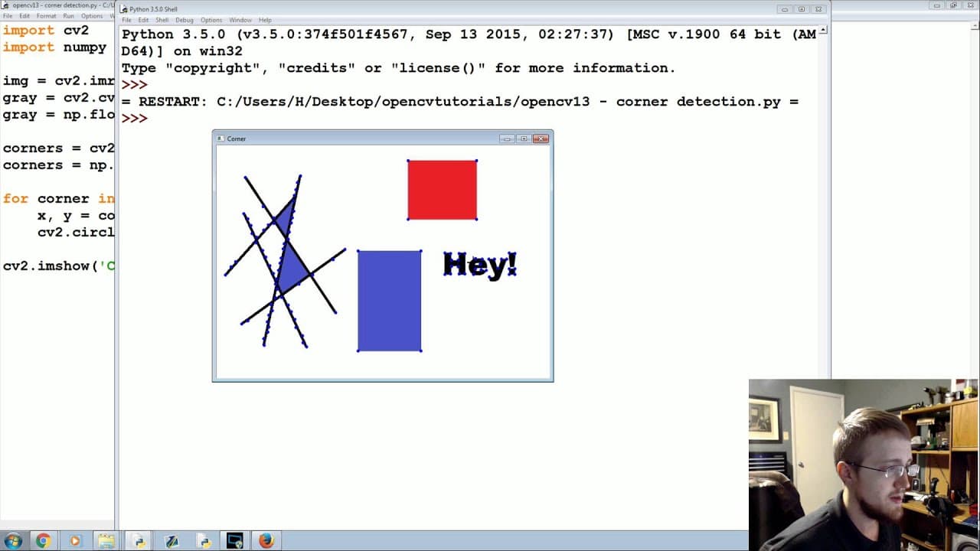Close the Python 3.5.0 Shell window
This screenshot has width=980, height=551.
click(x=818, y=9)
